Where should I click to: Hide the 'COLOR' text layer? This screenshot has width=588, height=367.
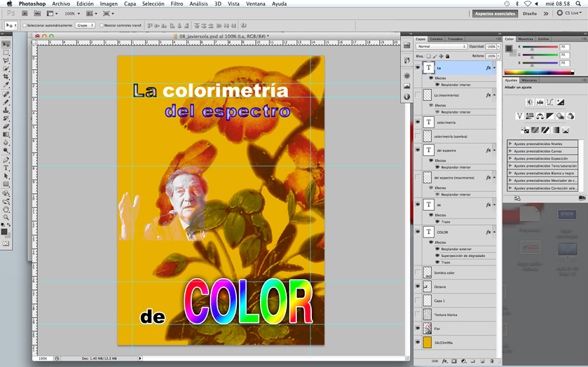click(418, 232)
